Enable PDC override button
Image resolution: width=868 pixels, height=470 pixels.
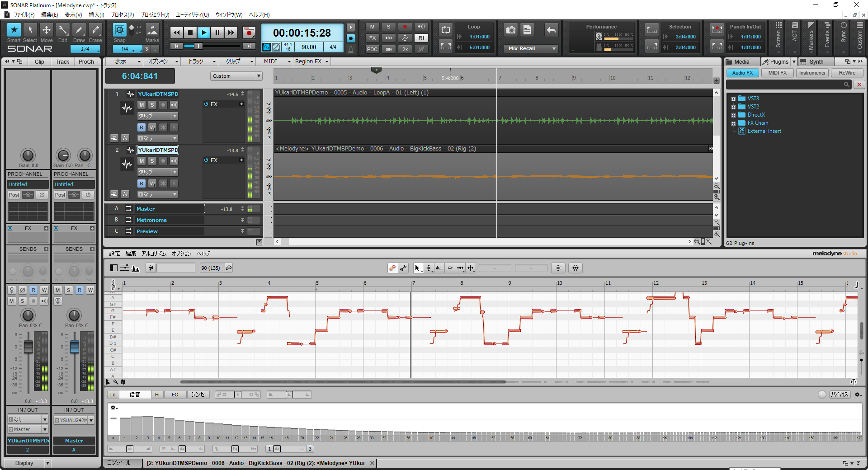point(372,49)
